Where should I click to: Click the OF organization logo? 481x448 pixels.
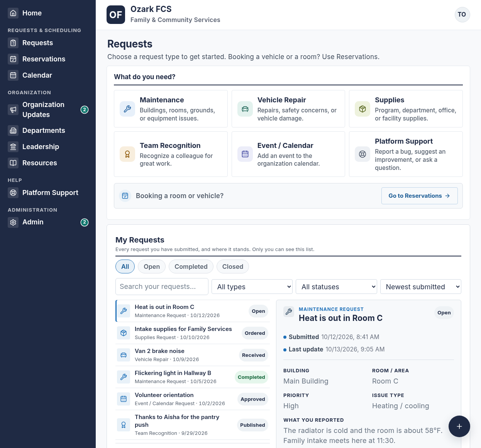coord(116,15)
